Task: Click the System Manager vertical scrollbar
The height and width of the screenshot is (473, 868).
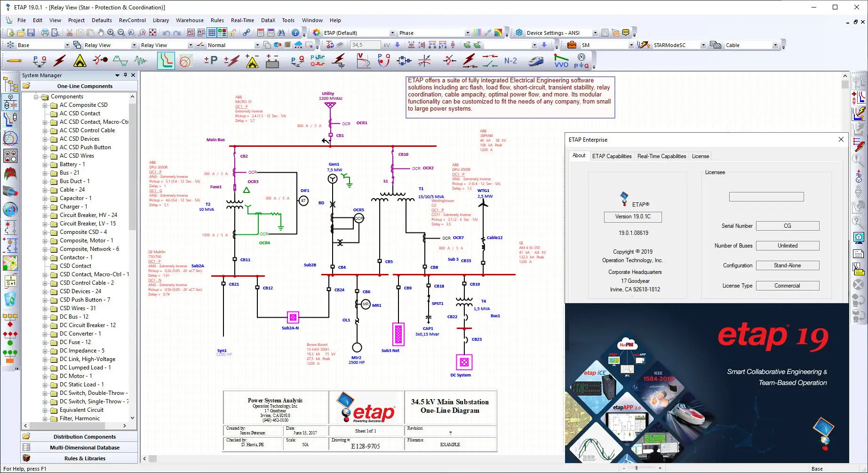Action: coord(132,257)
